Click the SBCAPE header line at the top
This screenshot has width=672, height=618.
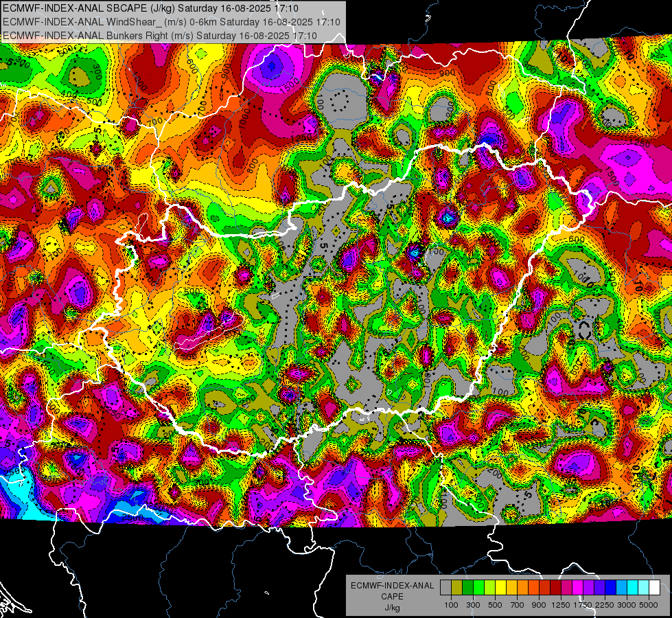click(150, 8)
